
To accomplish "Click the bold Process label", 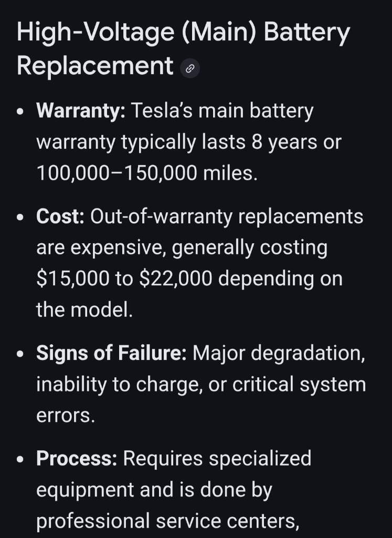I will pyautogui.click(x=77, y=458).
